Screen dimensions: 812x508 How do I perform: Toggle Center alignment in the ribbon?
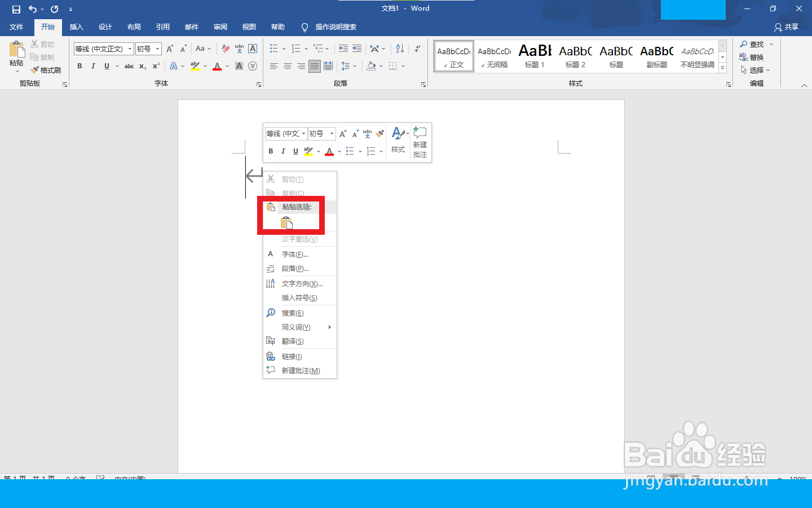click(x=288, y=66)
